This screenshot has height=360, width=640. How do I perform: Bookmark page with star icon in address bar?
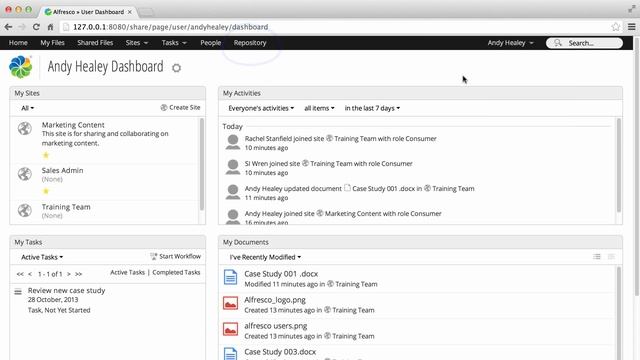[x=616, y=27]
